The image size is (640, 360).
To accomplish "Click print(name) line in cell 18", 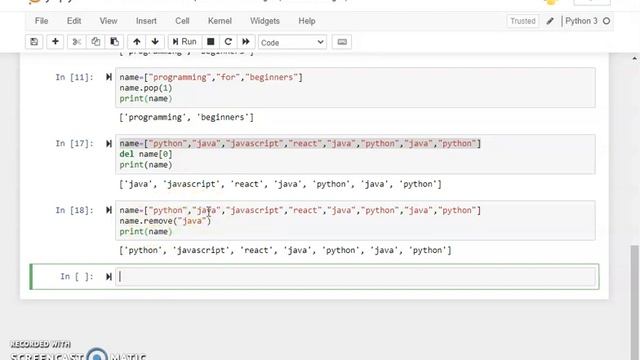I will tap(146, 231).
